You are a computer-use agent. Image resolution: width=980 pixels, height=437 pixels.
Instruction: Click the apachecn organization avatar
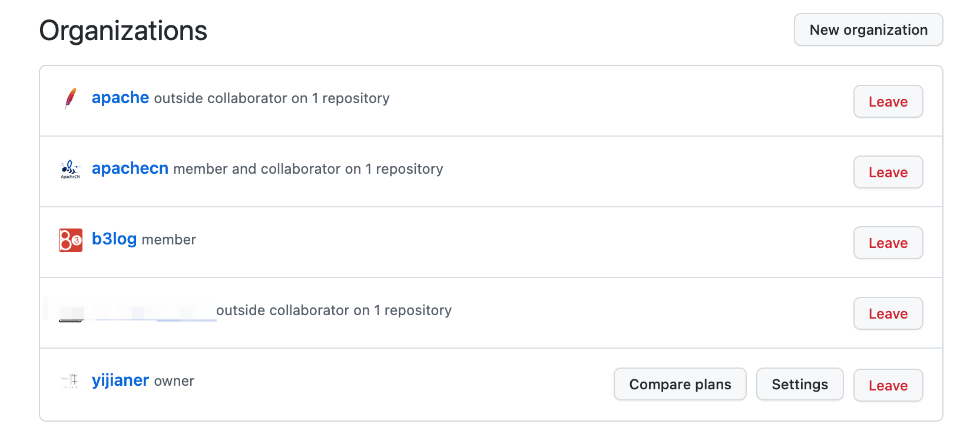click(70, 169)
